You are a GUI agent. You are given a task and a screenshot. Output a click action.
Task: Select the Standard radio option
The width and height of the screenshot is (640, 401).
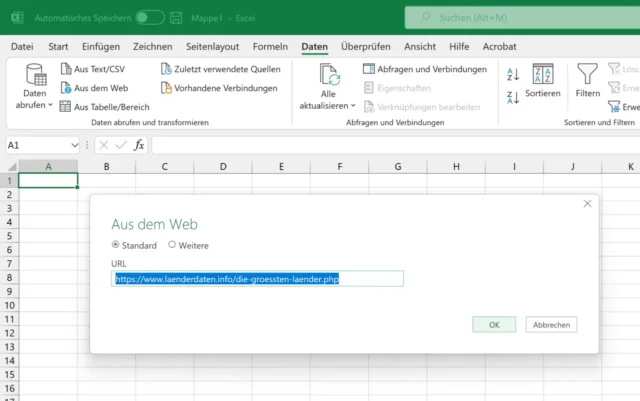(x=115, y=245)
